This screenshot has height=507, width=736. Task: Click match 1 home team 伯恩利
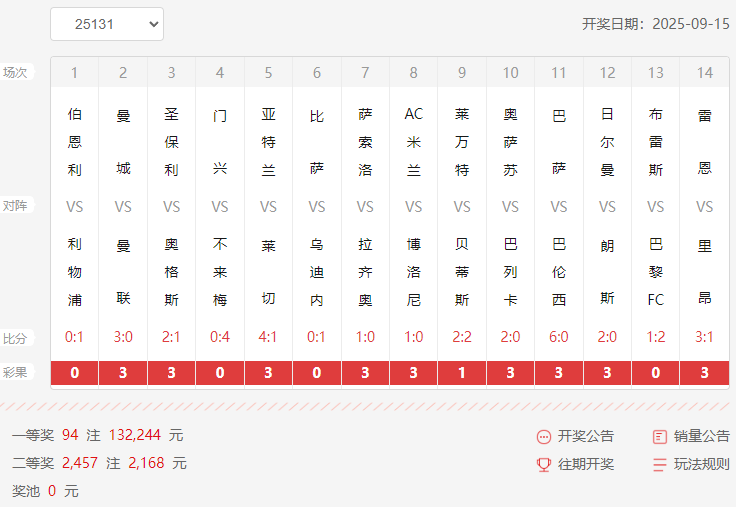[75, 142]
